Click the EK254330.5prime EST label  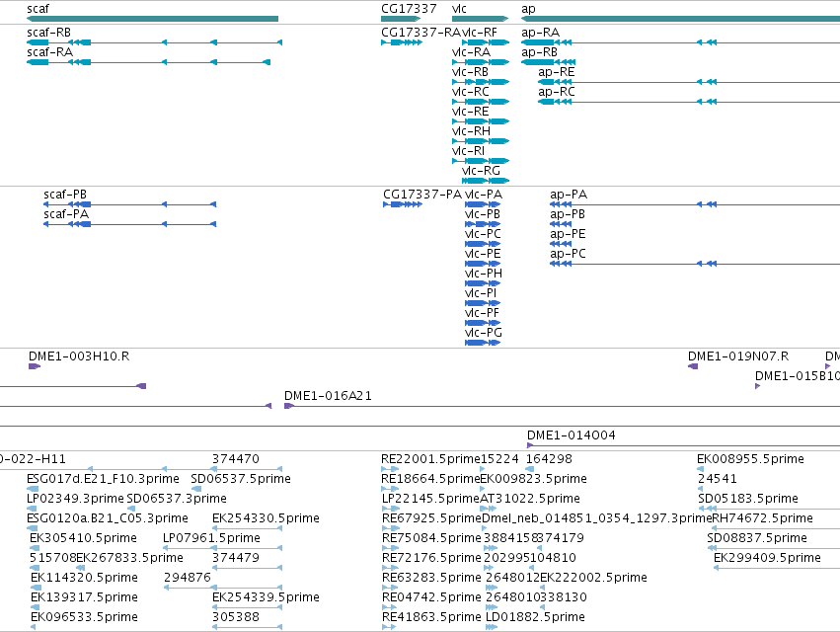[x=266, y=518]
